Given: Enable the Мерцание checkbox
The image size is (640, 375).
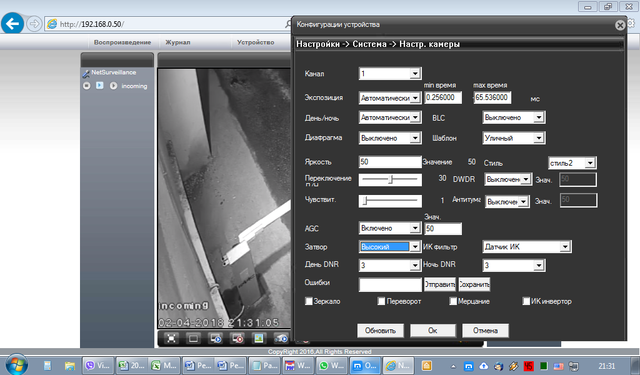Looking at the screenshot, I should pos(453,301).
